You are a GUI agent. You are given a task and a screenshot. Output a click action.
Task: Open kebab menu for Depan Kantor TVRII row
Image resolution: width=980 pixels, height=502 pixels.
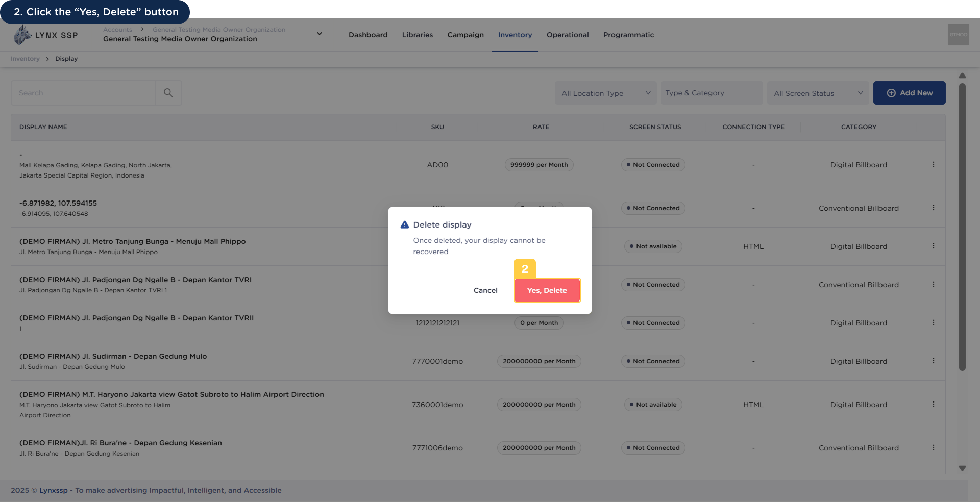(934, 322)
